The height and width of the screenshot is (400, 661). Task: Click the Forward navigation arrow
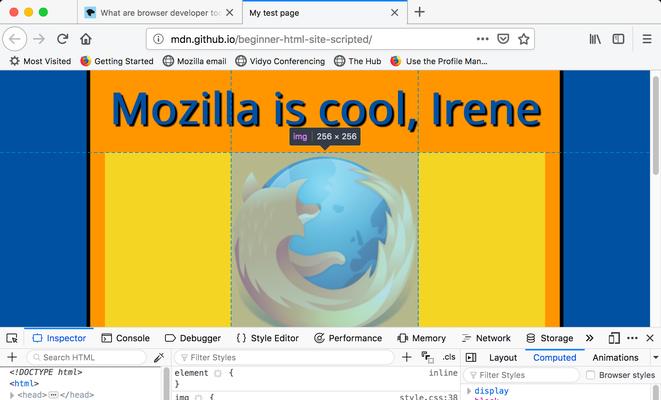39,39
